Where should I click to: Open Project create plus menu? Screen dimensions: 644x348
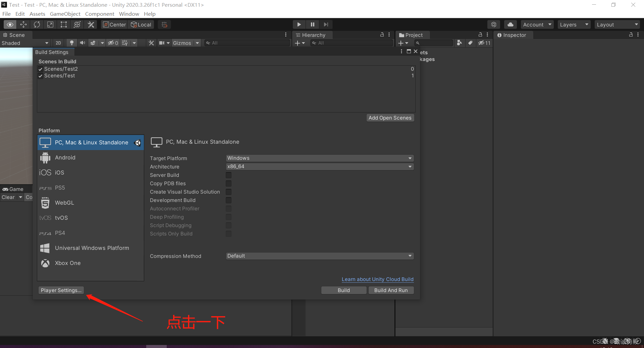[x=403, y=43]
